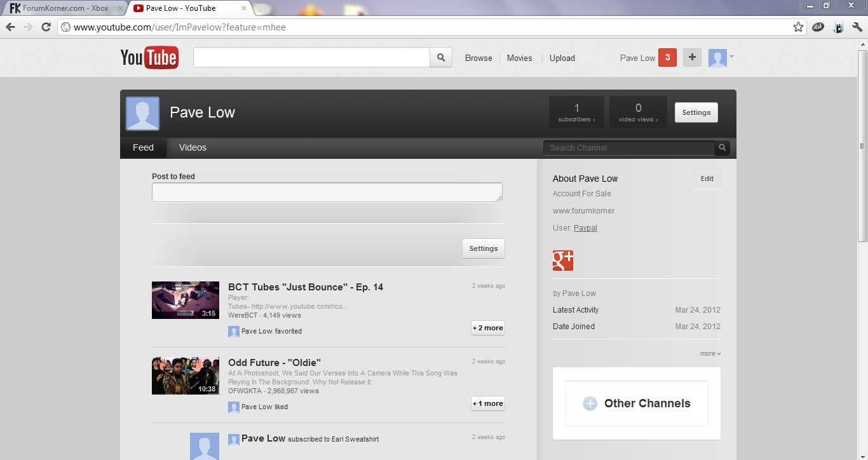This screenshot has height=460, width=868.
Task: Click the Odd Future Oldie thumbnail
Action: click(x=186, y=376)
